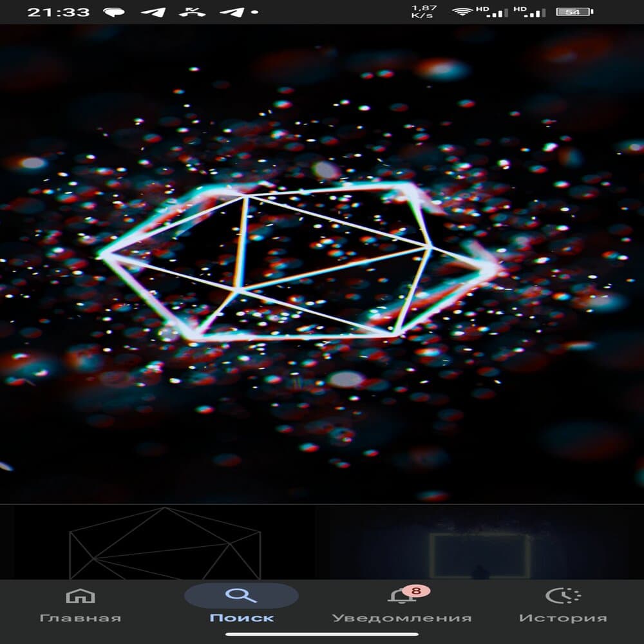
Task: Tap the second Telegram paper plane icon
Action: pyautogui.click(x=231, y=12)
